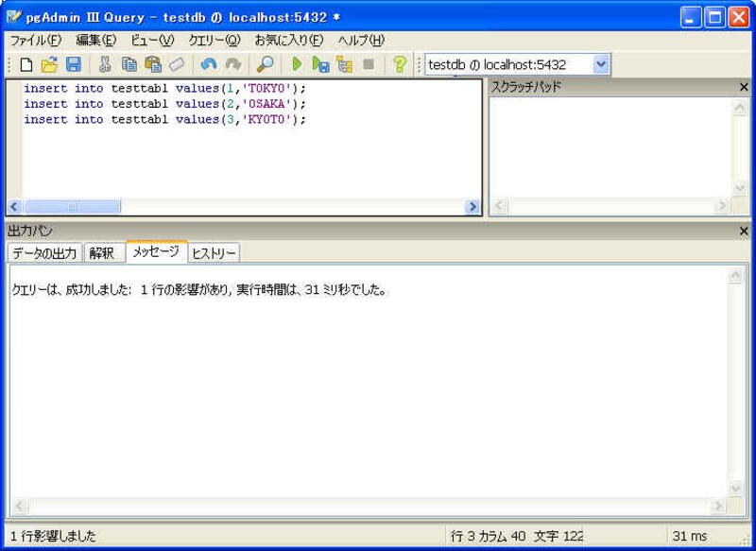The height and width of the screenshot is (551, 756).
Task: Close the スクラッチパッド panel
Action: pos(744,87)
